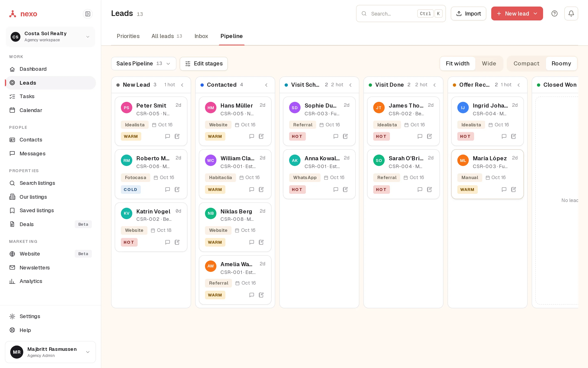The image size is (588, 368).
Task: Switch board to Fit width layout
Action: pyautogui.click(x=458, y=64)
